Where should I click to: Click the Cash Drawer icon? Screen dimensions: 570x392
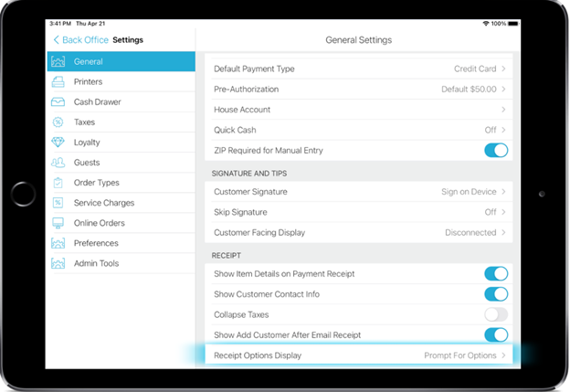58,102
